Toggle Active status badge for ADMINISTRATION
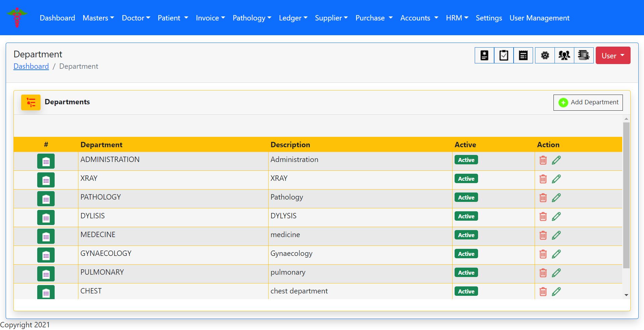The height and width of the screenshot is (330, 644). pyautogui.click(x=466, y=160)
